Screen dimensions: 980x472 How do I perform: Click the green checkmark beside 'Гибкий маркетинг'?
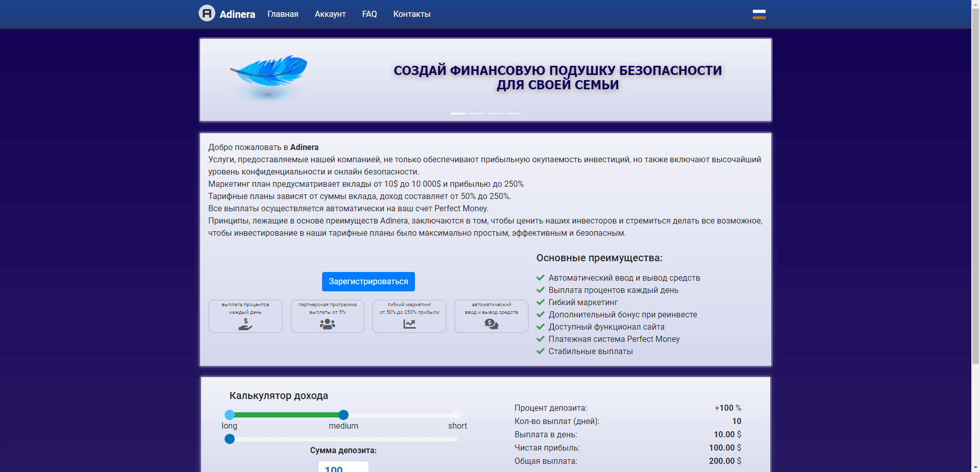[x=541, y=302]
